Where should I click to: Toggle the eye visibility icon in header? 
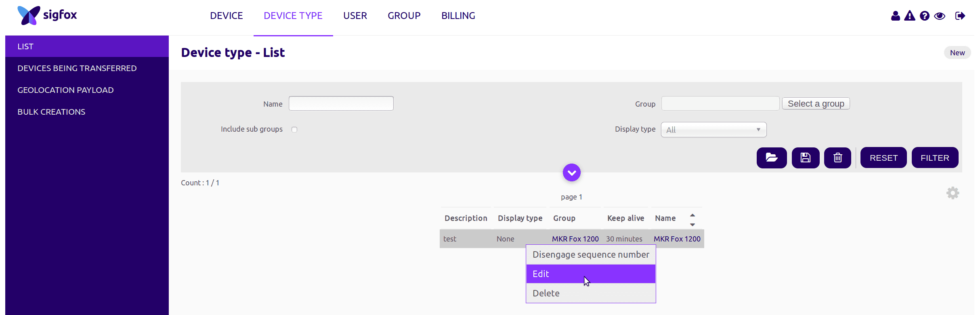[x=940, y=16]
